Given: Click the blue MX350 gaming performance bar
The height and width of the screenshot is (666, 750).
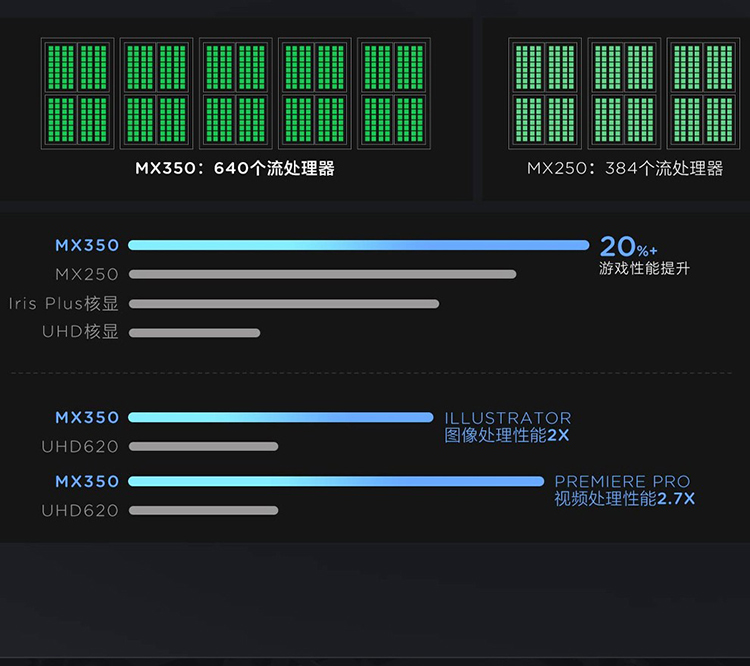Looking at the screenshot, I should [x=359, y=245].
